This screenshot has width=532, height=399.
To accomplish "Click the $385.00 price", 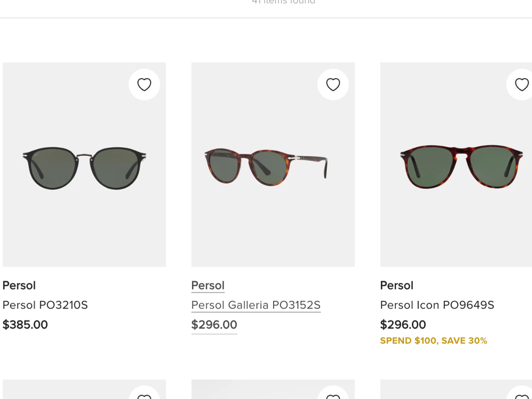I will coord(25,325).
